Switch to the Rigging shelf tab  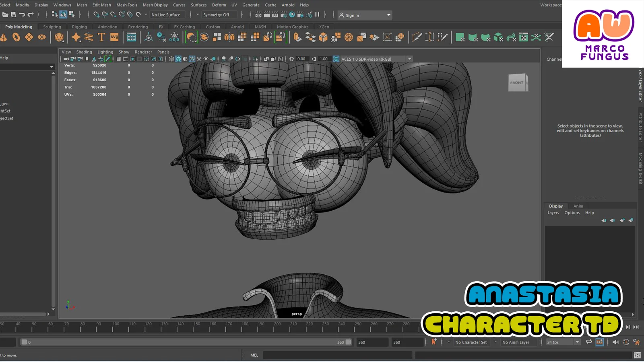[x=79, y=27]
